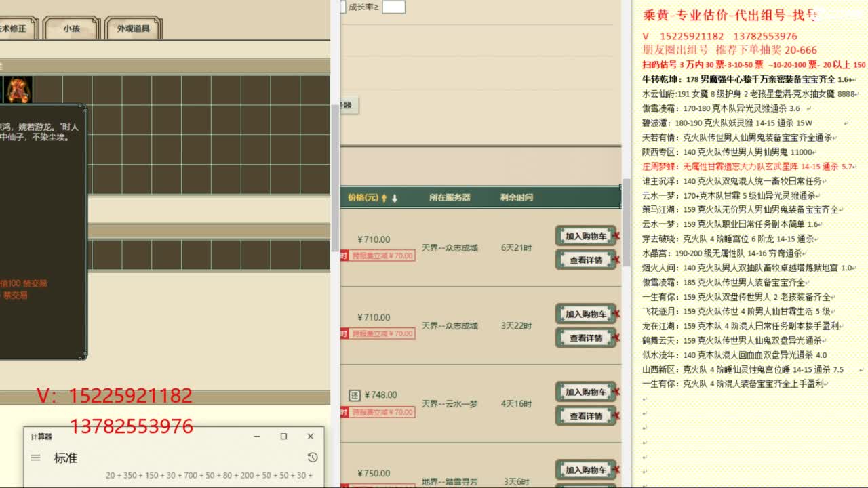The height and width of the screenshot is (488, 868).
Task: Sort price ascending with the up arrow
Action: [384, 198]
